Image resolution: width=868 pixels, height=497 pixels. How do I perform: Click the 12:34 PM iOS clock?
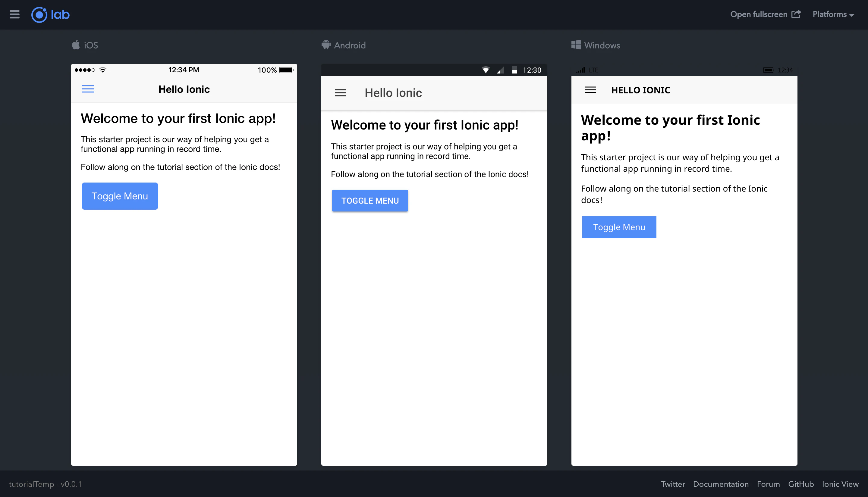184,70
